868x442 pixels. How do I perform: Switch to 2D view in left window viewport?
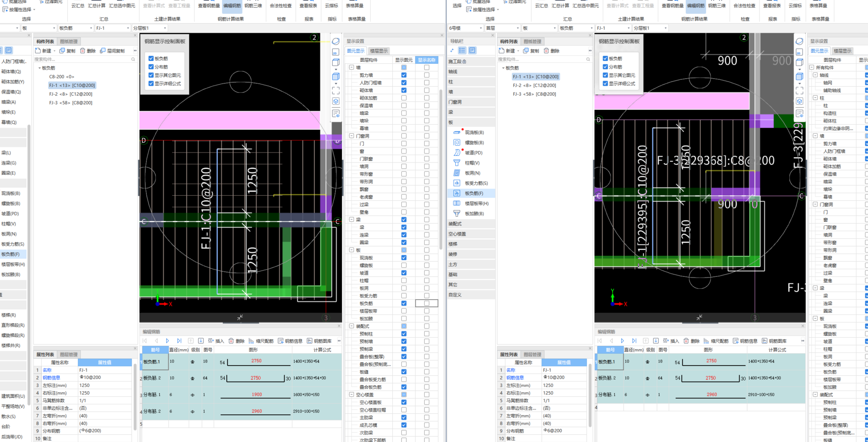point(336,53)
